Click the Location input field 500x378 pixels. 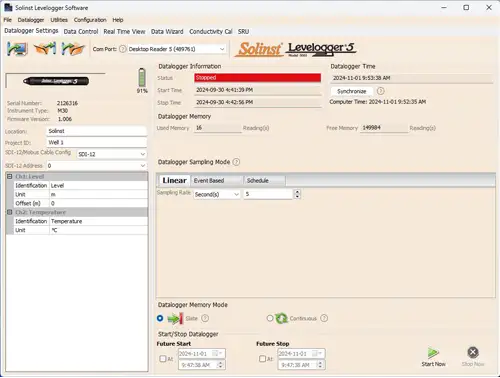(x=96, y=131)
